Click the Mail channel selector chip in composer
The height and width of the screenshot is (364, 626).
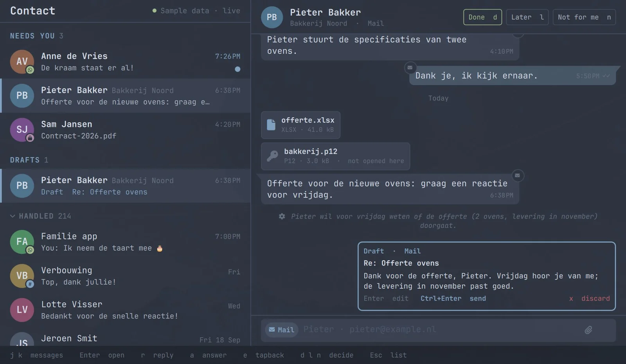282,330
